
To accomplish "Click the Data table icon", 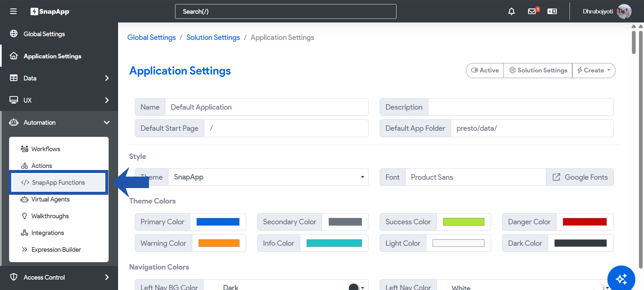I will [x=14, y=78].
